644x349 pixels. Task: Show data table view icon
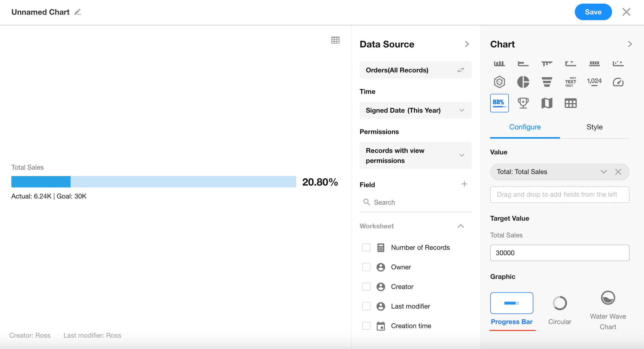[x=335, y=40]
